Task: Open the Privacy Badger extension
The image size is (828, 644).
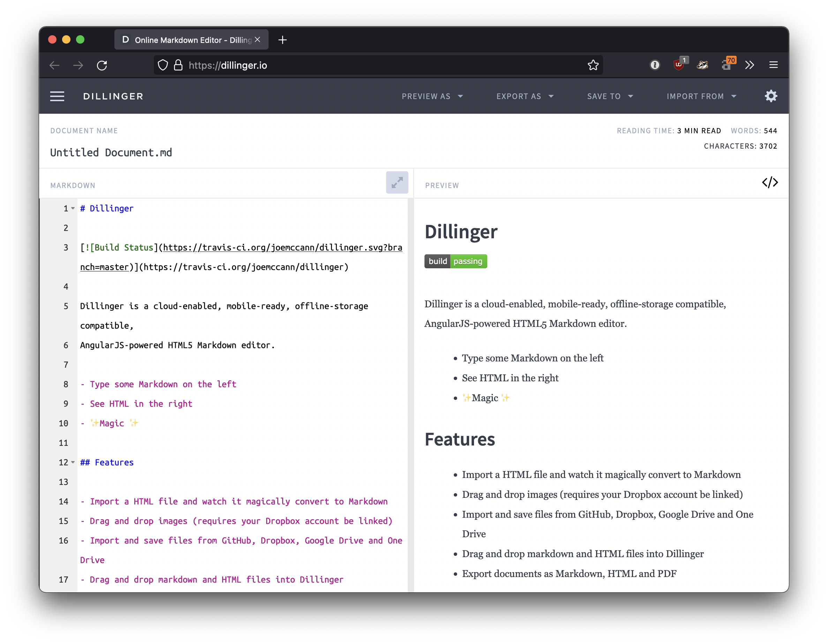Action: point(702,65)
